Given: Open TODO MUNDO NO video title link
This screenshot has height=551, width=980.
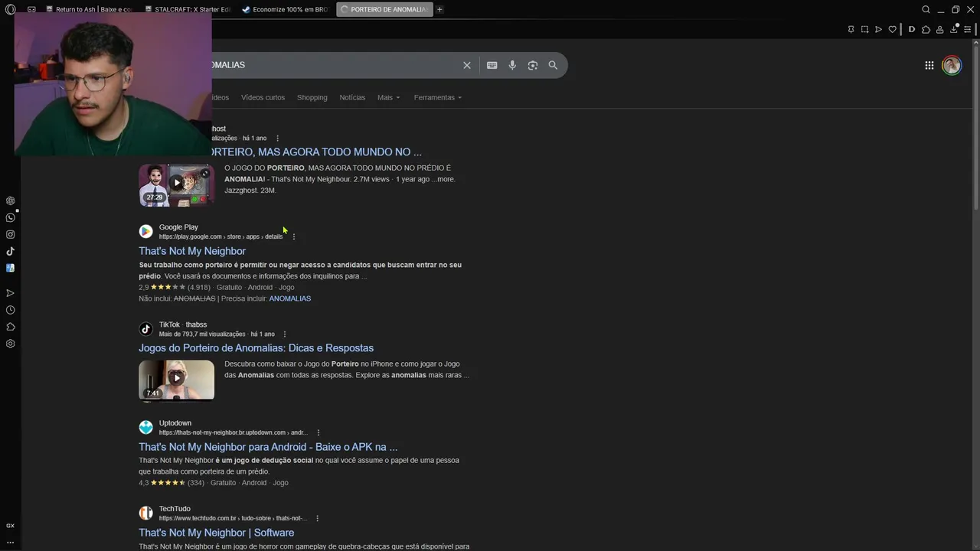Looking at the screenshot, I should (x=317, y=152).
